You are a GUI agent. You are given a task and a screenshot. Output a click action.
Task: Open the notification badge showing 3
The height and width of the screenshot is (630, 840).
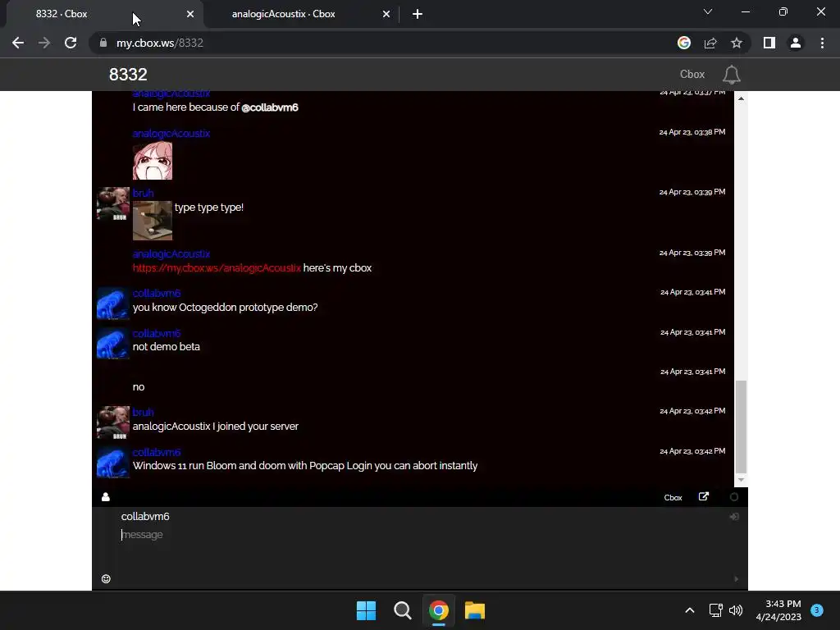tap(817, 610)
